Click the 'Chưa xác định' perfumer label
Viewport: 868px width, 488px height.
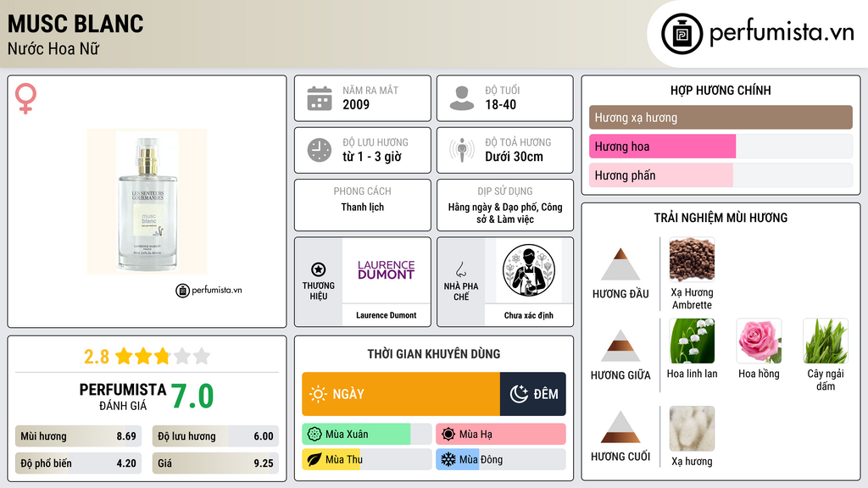click(x=529, y=315)
